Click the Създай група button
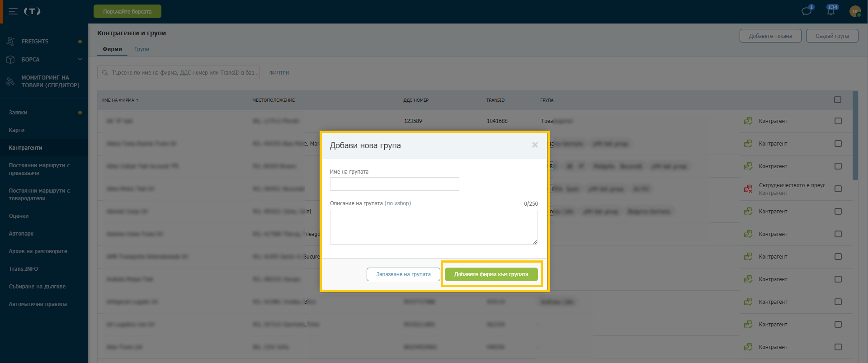Image resolution: width=868 pixels, height=363 pixels. 832,36
